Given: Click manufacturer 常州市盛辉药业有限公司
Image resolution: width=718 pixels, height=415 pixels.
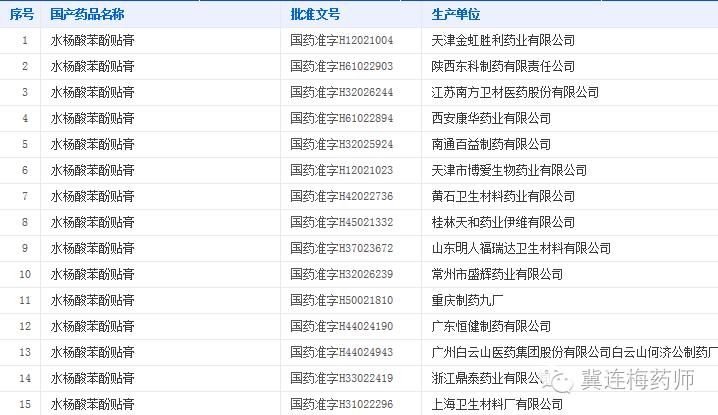Looking at the screenshot, I should pyautogui.click(x=497, y=274).
